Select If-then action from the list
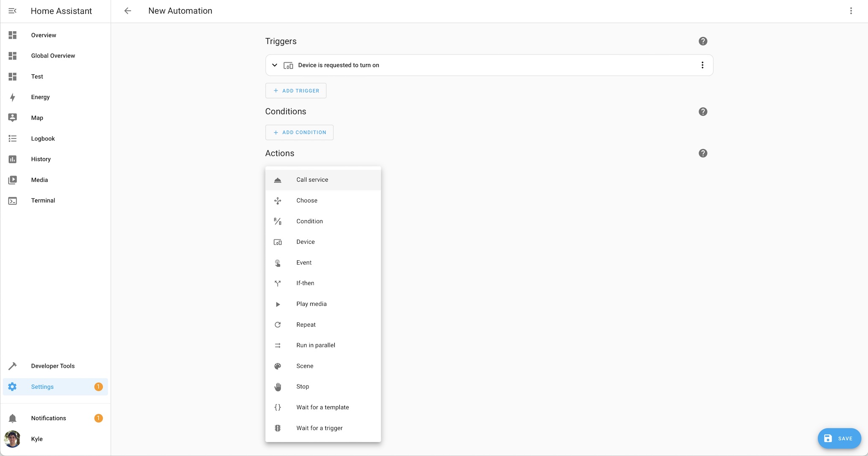The height and width of the screenshot is (456, 868). (323, 284)
